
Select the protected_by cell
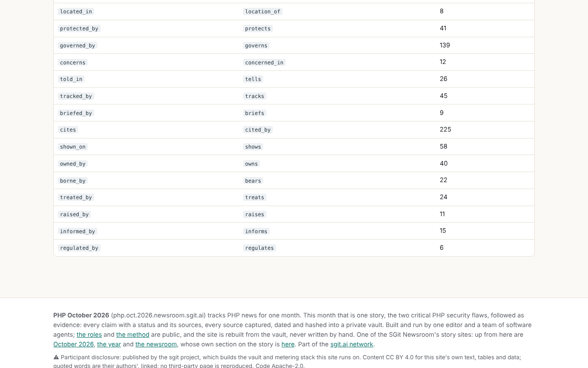tap(79, 29)
